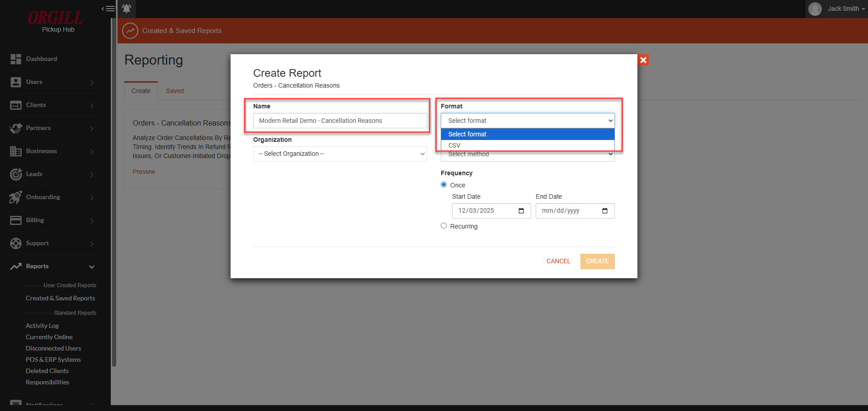Viewport: 868px width, 411px height.
Task: Close the Create Report dialog
Action: 643,60
